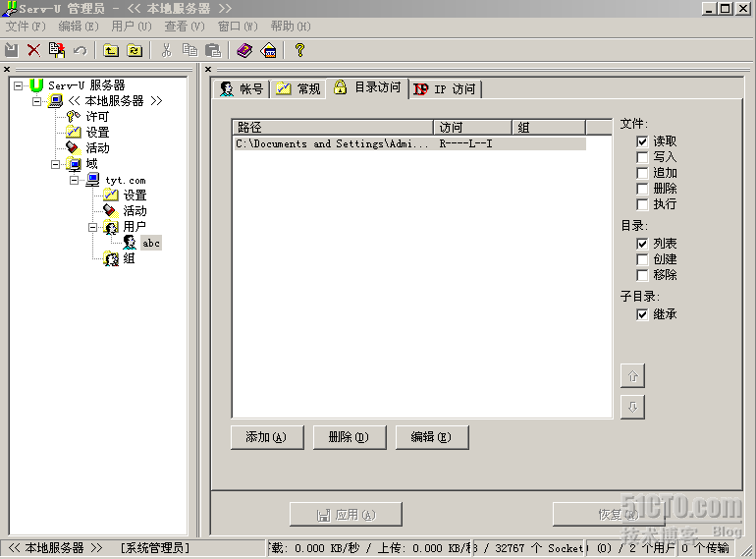
Task: Open the 窗口(W) menu
Action: (x=238, y=27)
